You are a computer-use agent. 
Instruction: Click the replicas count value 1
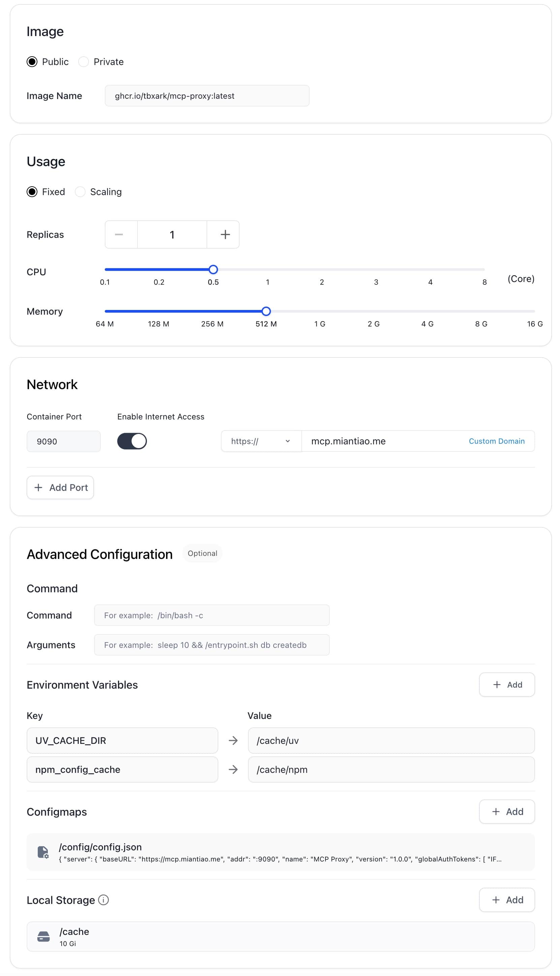(x=172, y=234)
